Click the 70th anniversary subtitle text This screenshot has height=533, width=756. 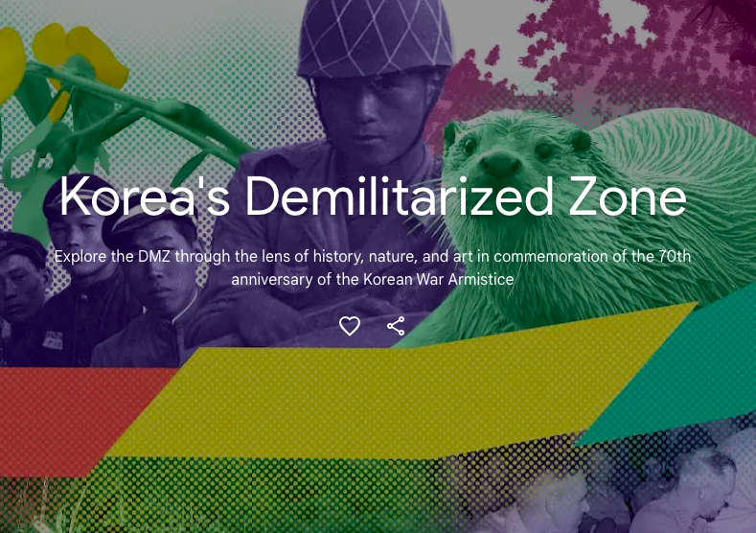tap(373, 267)
